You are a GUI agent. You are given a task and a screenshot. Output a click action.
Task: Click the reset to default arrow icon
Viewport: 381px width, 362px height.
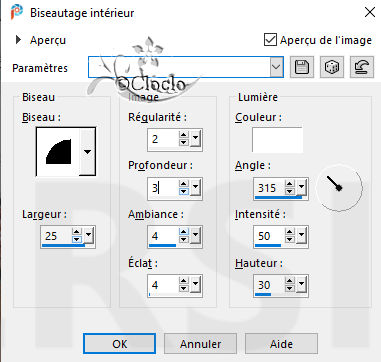pos(362,67)
